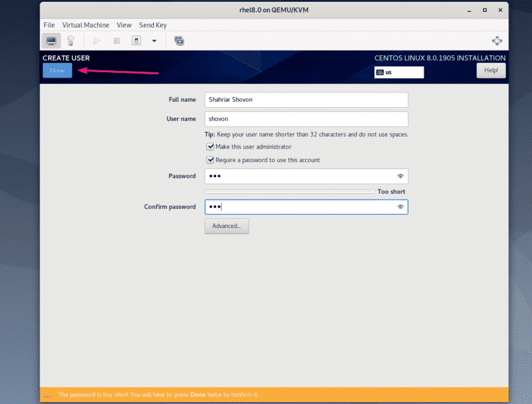Screen dimensions: 532x404
Task: Open the us keyboard layout selector
Action: (399, 72)
